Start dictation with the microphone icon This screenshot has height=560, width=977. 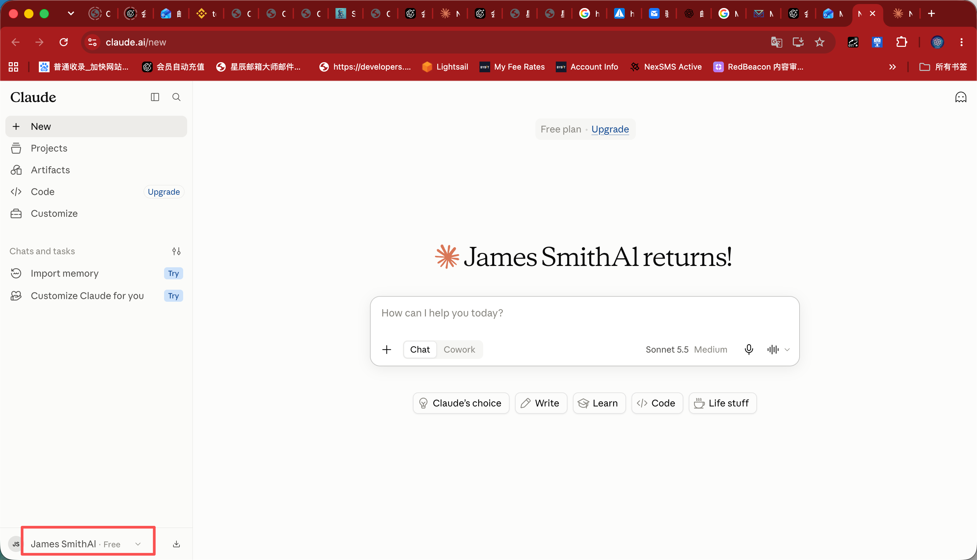click(x=749, y=349)
